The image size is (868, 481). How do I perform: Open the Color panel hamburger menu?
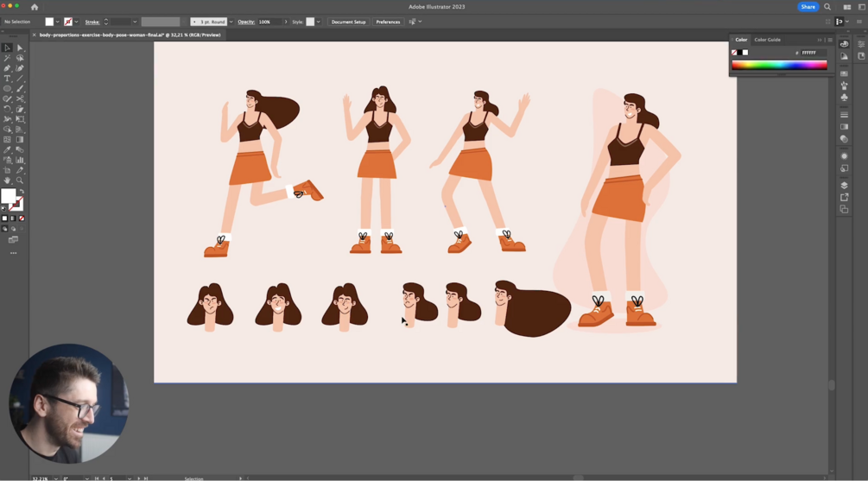(x=830, y=40)
